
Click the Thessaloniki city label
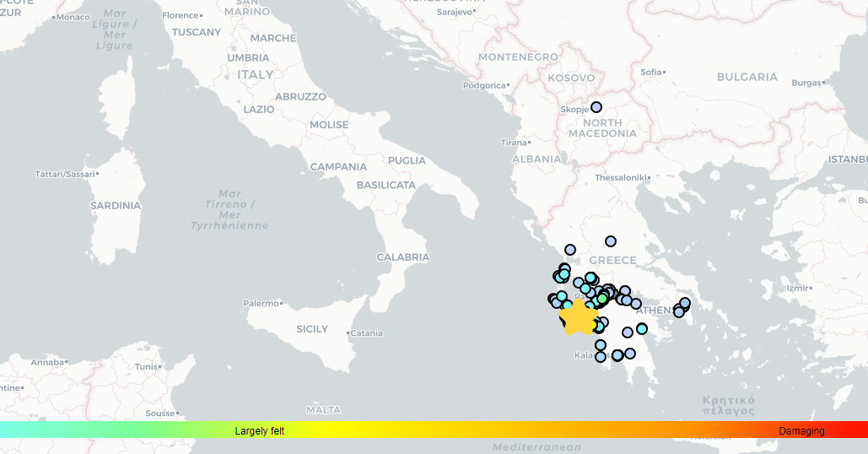(x=620, y=178)
